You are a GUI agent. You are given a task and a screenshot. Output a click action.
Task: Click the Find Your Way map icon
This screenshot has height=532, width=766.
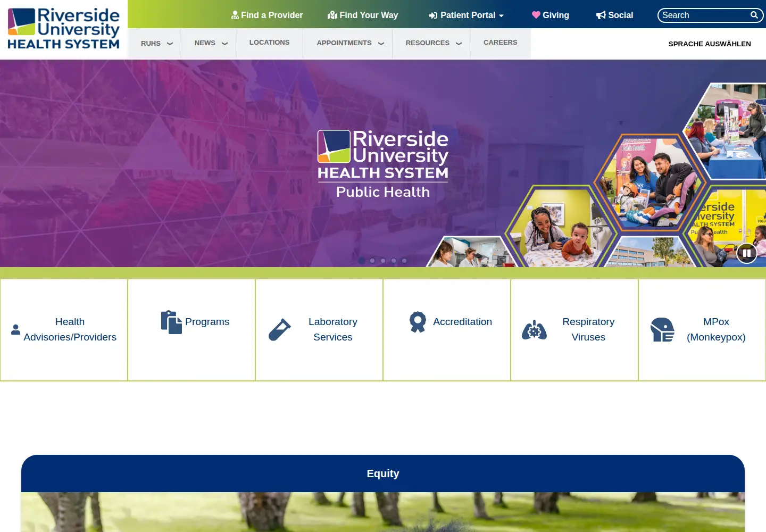[332, 15]
